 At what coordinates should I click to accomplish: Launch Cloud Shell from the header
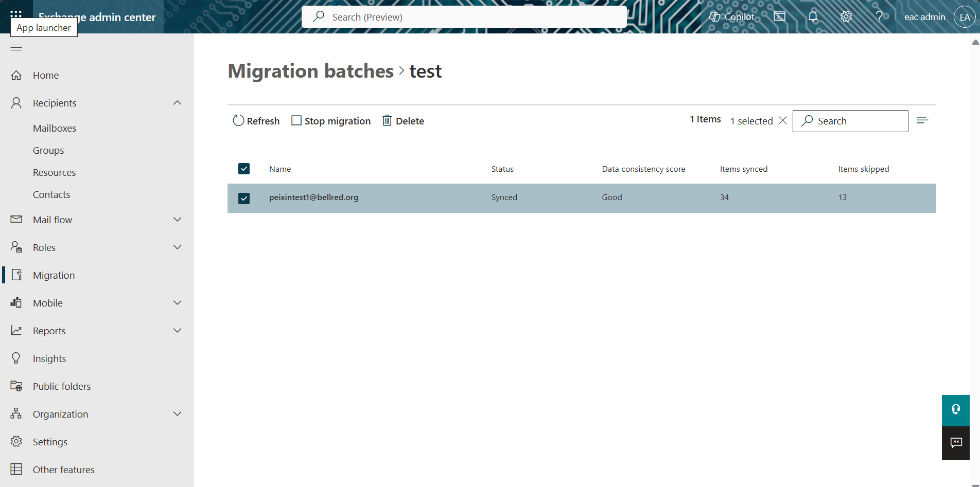[x=779, y=16]
